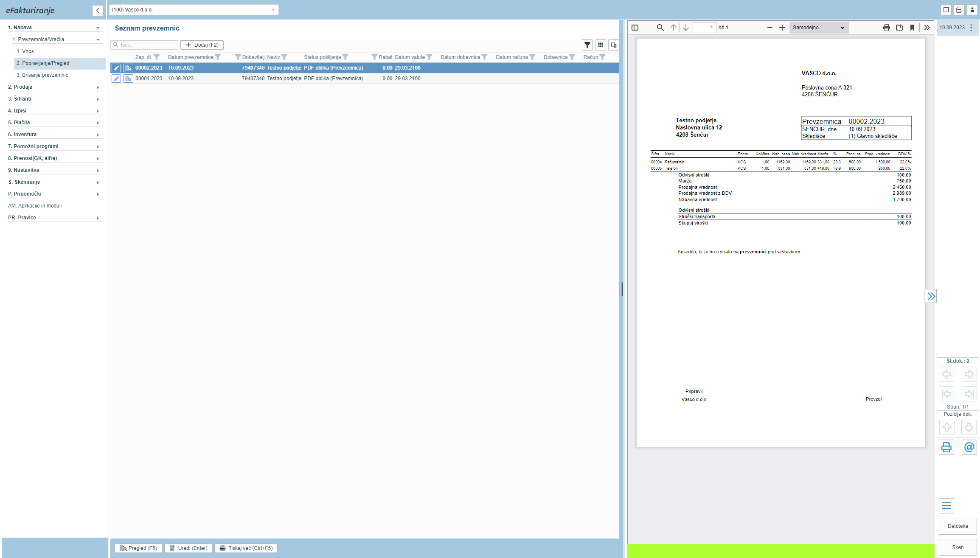Expand the 2. Prodaja menu
The image size is (980, 558).
point(55,87)
